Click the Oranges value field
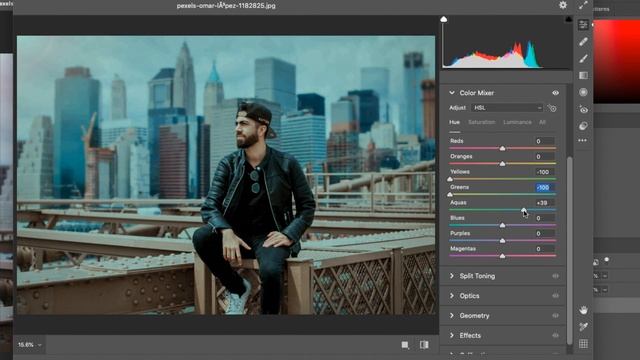Screen dimensions: 640x360 (544, 156)
